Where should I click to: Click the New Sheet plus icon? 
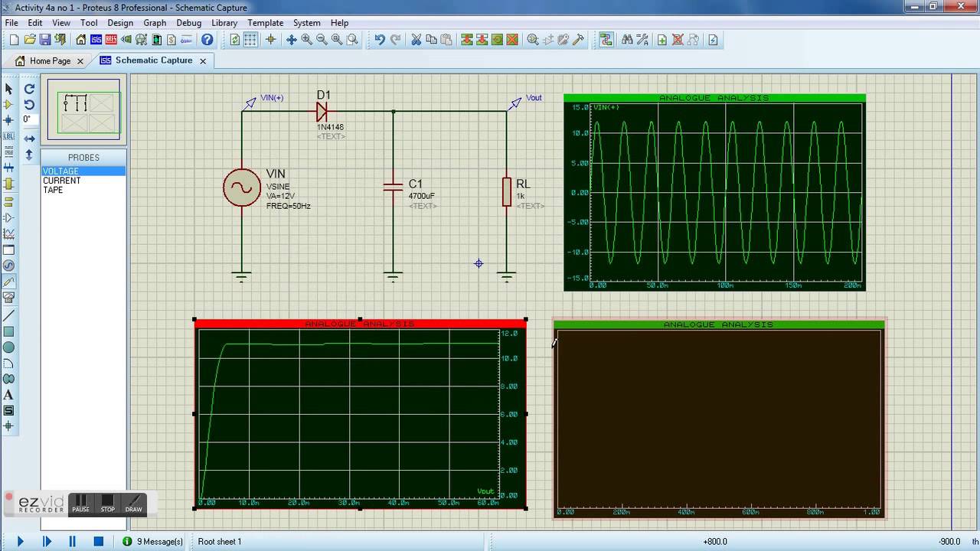pos(662,40)
